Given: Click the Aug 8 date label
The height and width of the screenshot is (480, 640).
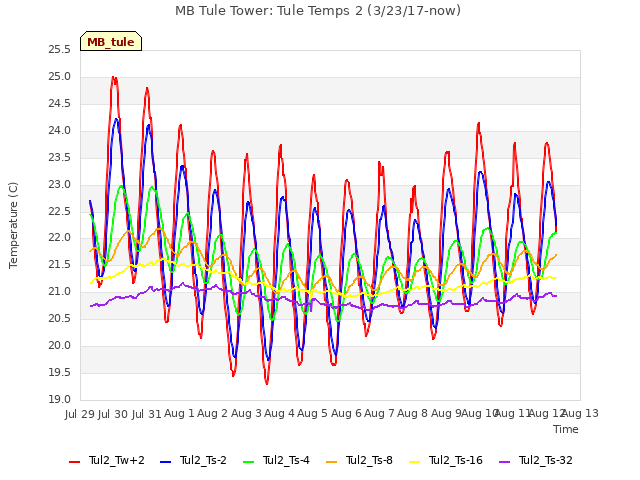Looking at the screenshot, I should click(x=413, y=414).
